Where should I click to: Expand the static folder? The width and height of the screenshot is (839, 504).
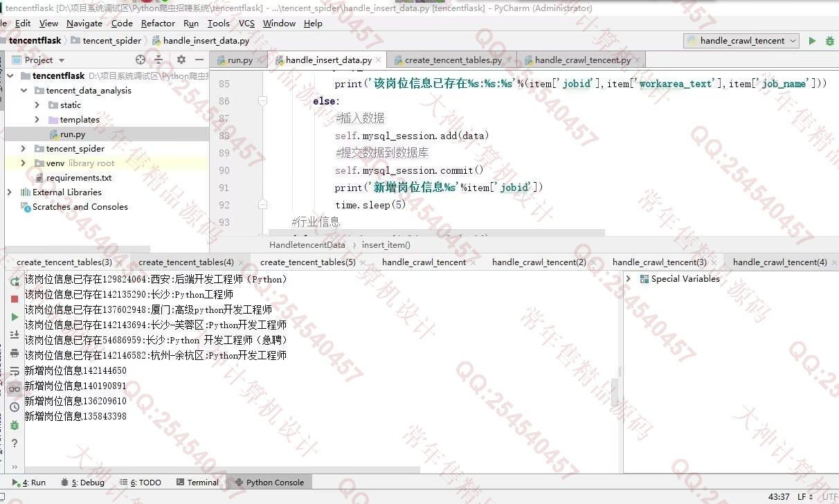37,105
